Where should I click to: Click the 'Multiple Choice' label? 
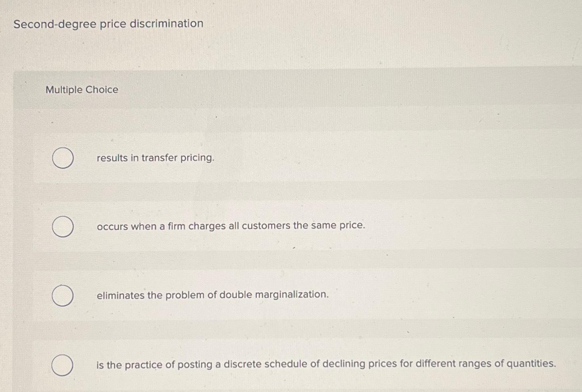point(81,90)
